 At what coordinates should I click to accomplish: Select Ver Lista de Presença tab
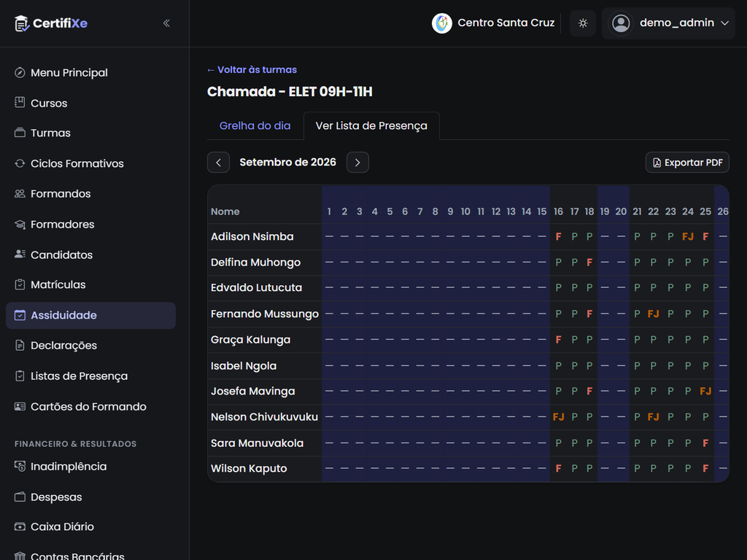(371, 125)
